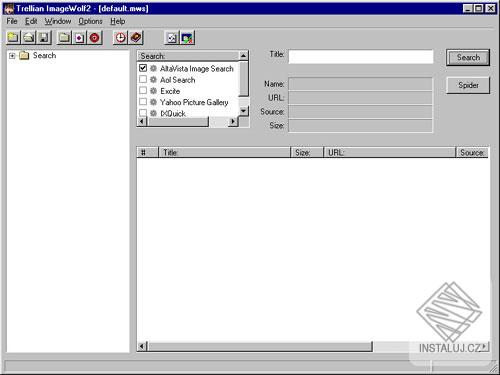Click the Spider button

click(468, 85)
